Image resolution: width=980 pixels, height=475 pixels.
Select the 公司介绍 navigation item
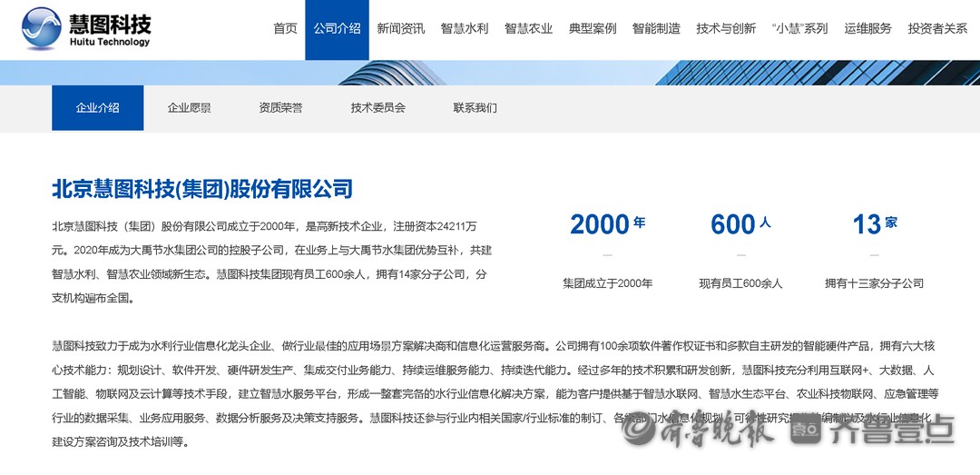click(x=337, y=29)
